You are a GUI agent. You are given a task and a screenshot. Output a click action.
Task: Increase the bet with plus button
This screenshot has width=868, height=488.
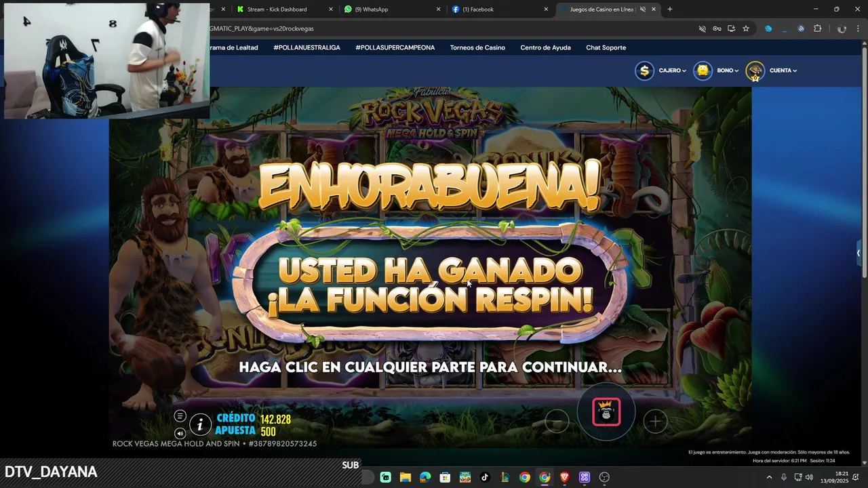click(x=655, y=422)
